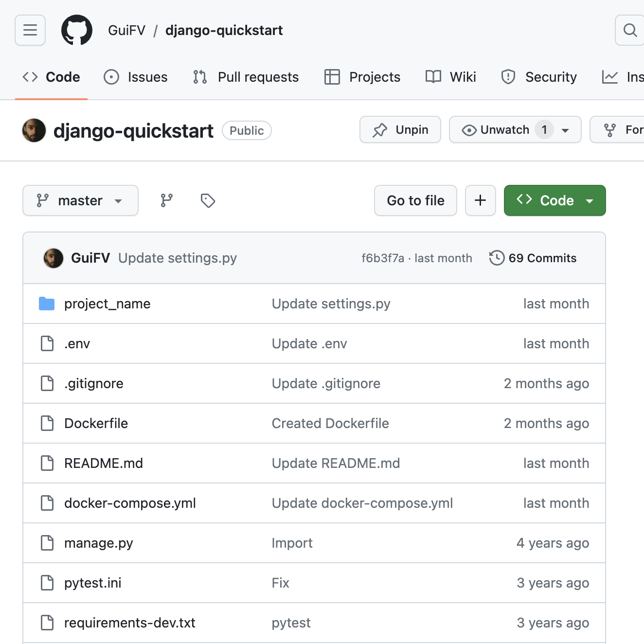Click Go to file button
This screenshot has height=644, width=644.
coord(415,200)
